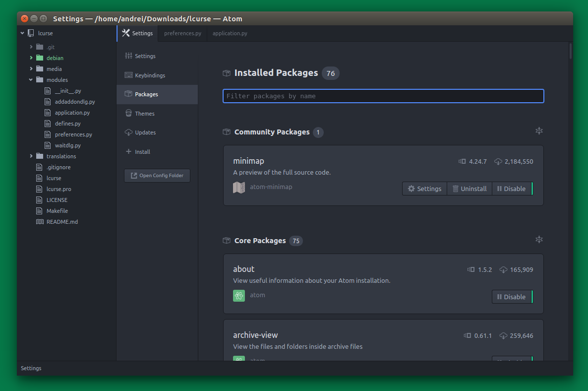Collapse the Core Packages section icon

539,239
